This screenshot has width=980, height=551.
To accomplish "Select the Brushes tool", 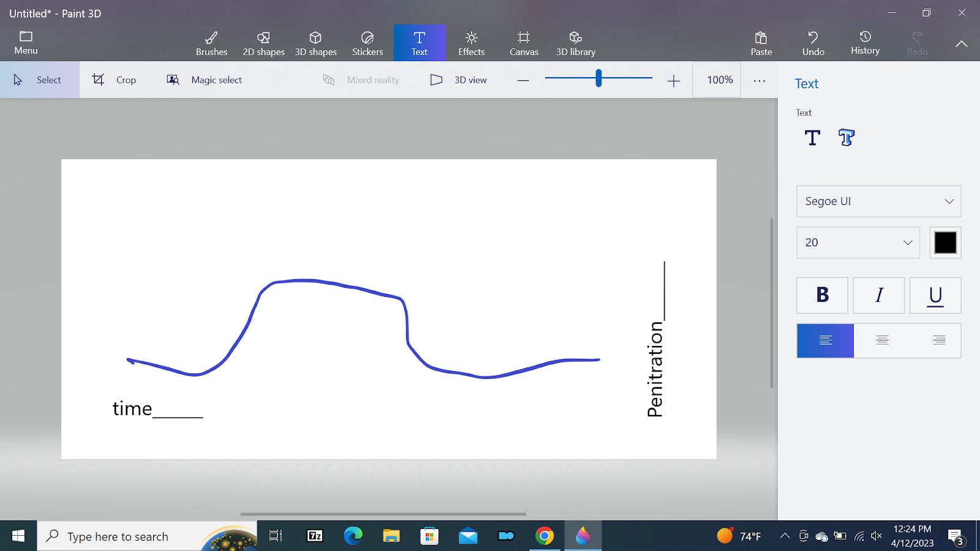I will [x=211, y=43].
